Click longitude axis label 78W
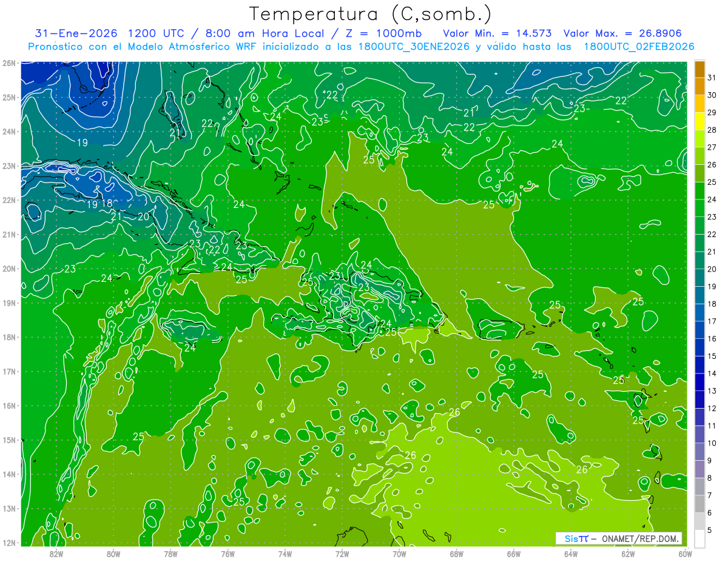 [x=170, y=554]
